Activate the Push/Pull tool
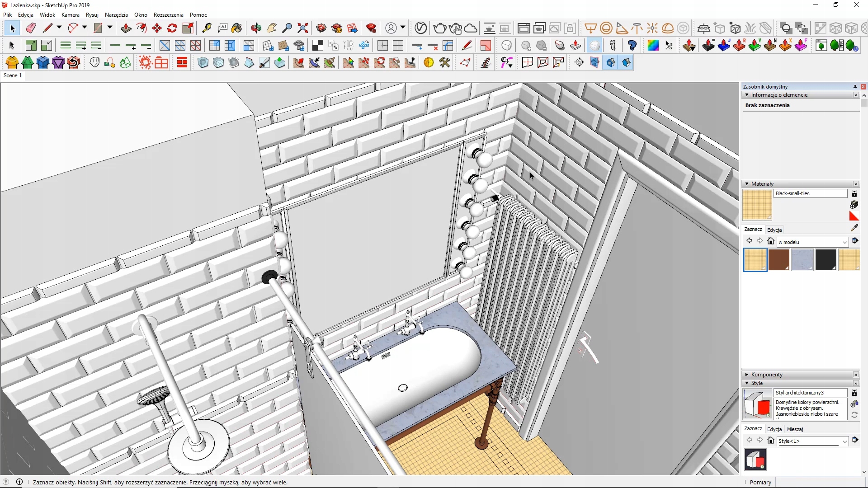The image size is (868, 488). pyautogui.click(x=126, y=28)
